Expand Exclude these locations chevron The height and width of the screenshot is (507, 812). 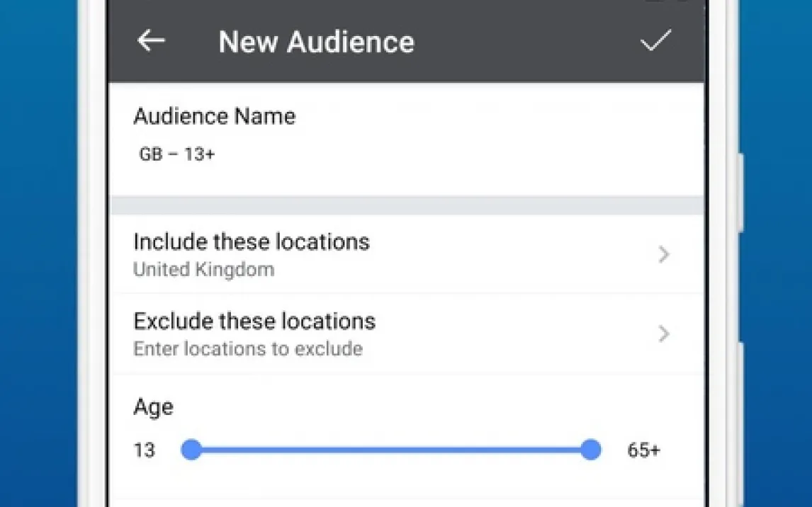tap(663, 334)
